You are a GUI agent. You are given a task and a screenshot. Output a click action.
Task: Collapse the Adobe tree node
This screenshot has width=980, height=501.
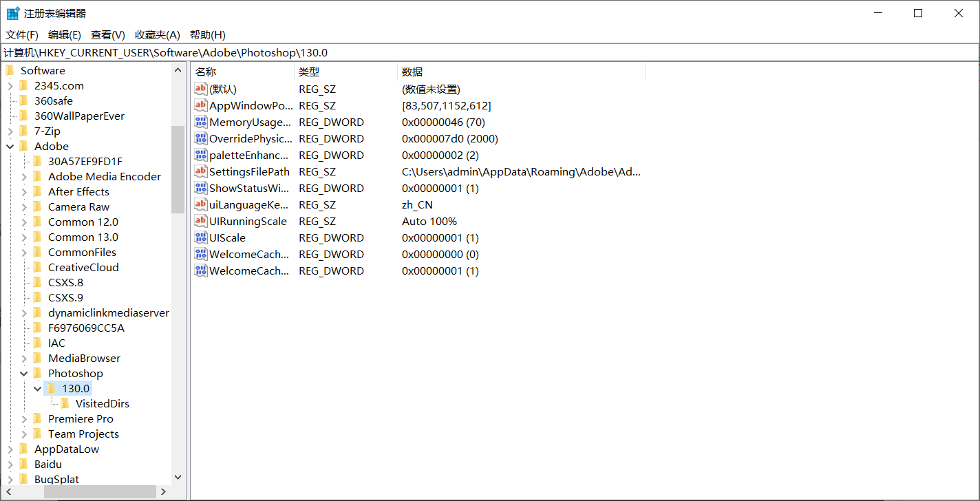point(10,146)
